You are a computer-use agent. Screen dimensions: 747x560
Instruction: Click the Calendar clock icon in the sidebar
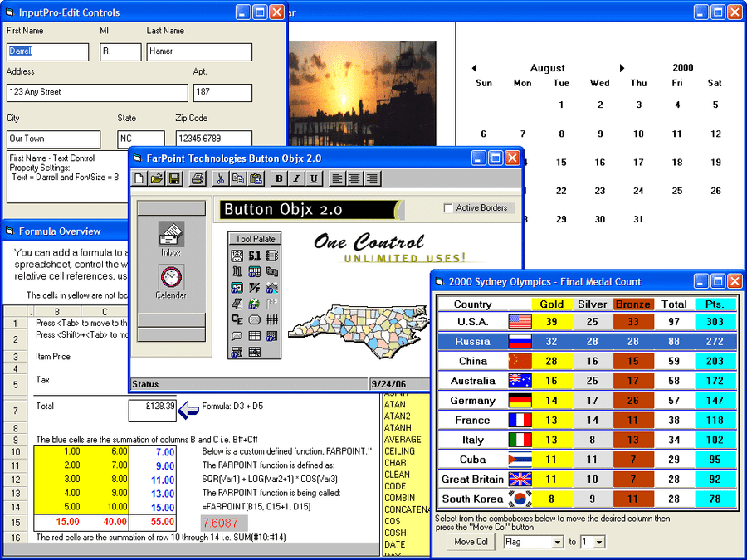pyautogui.click(x=171, y=276)
